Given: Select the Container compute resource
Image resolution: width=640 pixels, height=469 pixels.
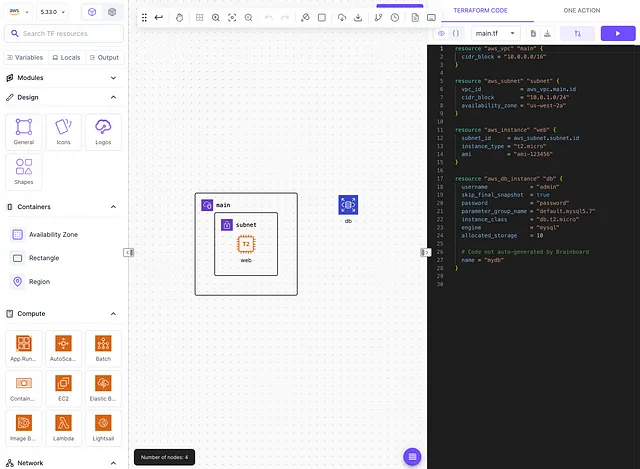Looking at the screenshot, I should [x=24, y=388].
